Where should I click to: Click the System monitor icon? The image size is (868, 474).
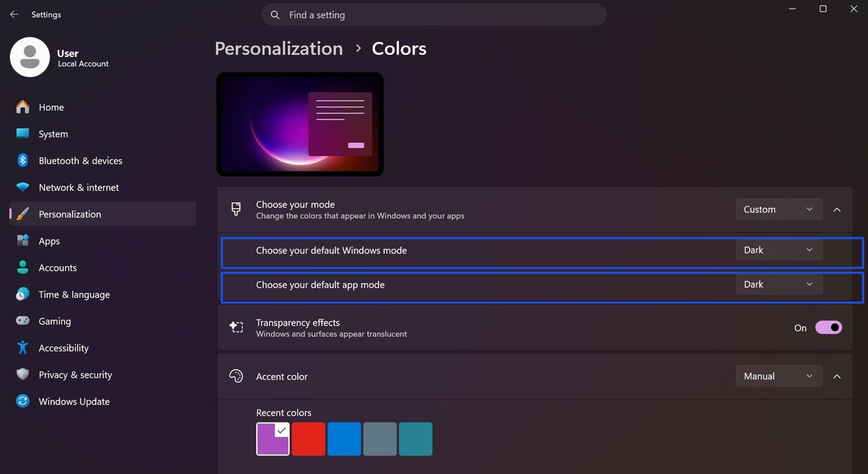click(x=23, y=134)
